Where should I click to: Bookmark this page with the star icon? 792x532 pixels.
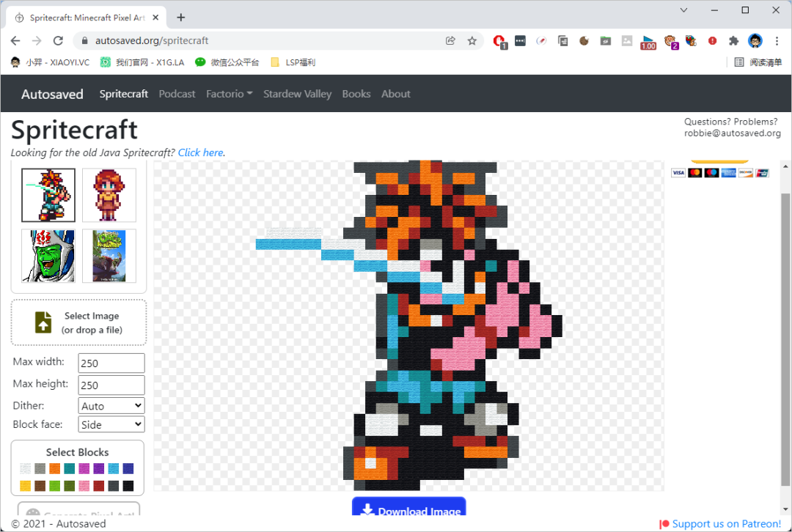pos(472,41)
